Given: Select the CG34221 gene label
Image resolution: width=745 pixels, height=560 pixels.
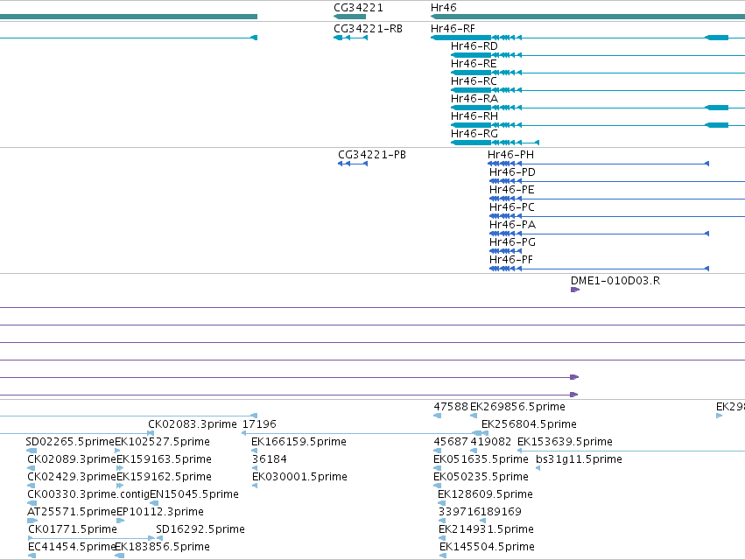Looking at the screenshot, I should 358,8.
